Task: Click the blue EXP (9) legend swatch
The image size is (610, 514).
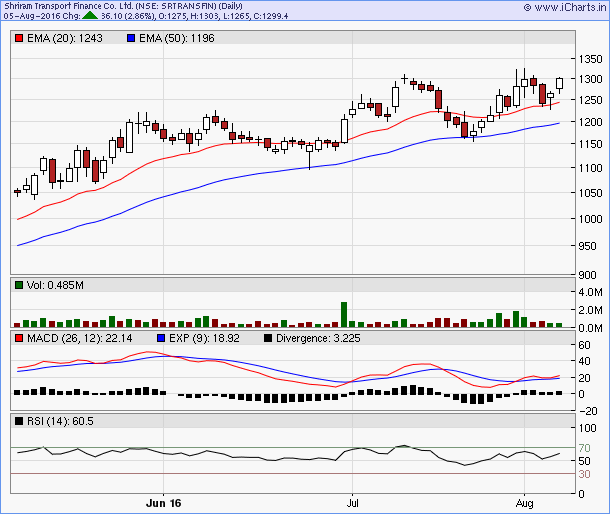Action: pos(161,338)
